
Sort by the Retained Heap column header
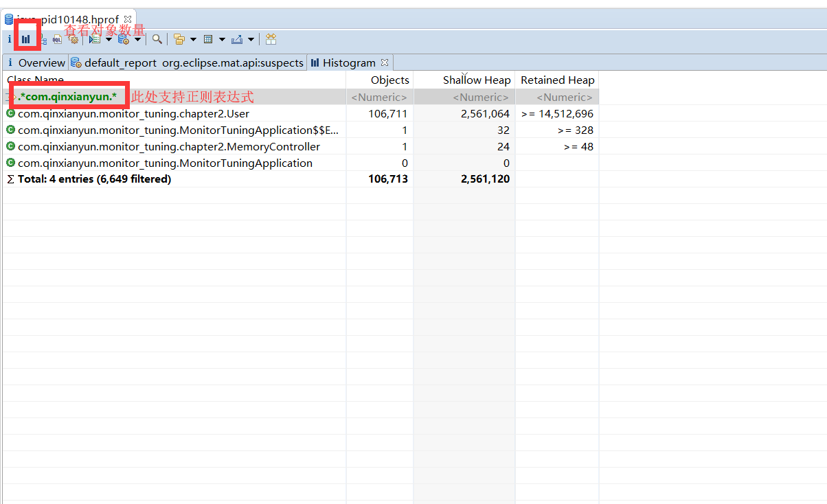(x=557, y=80)
